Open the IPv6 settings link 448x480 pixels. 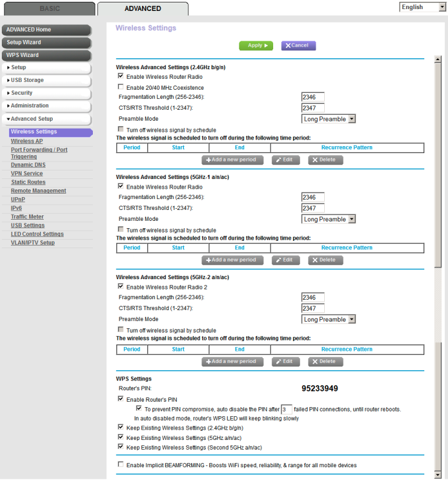tap(16, 208)
